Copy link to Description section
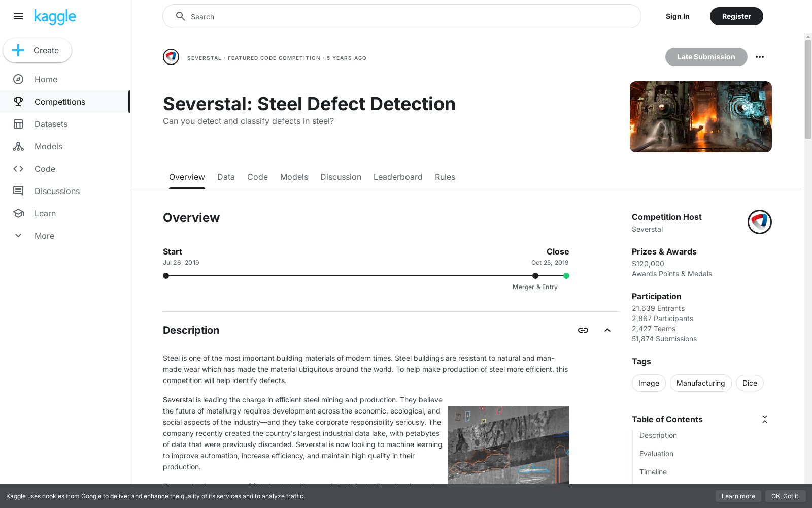Image resolution: width=812 pixels, height=508 pixels. 583,330
